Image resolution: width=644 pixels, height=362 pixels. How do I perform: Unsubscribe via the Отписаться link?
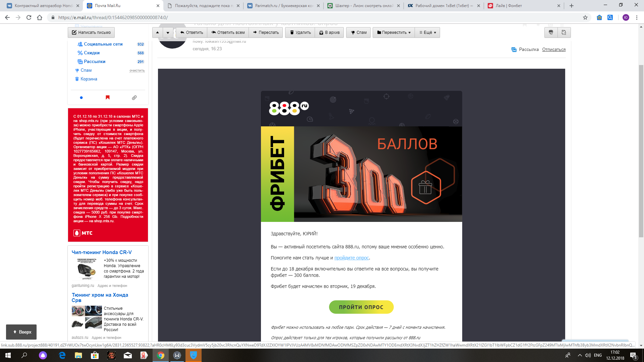click(553, 49)
